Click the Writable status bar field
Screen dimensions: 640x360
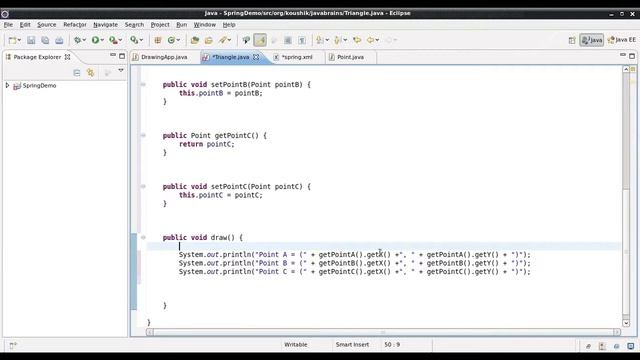(296, 345)
